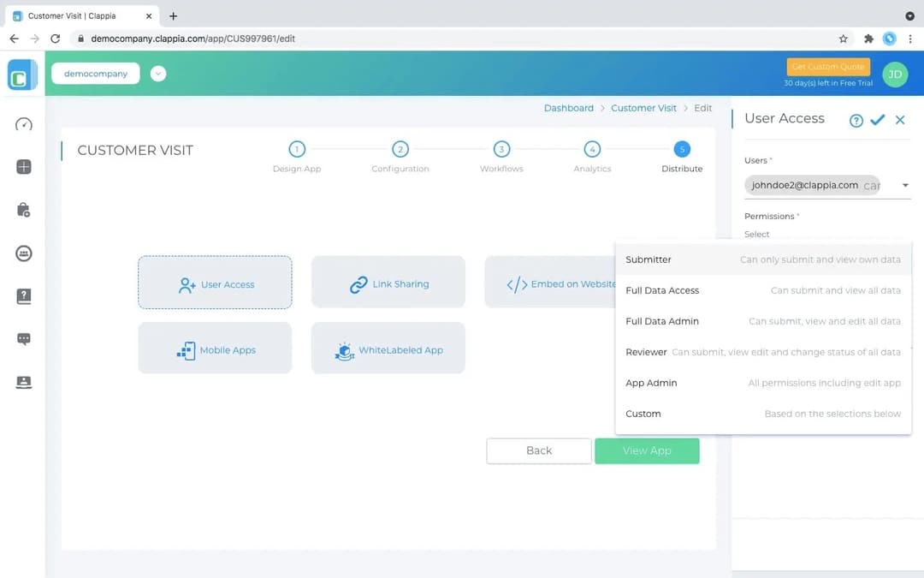Select the workplace users icon in sidebar
Image resolution: width=924 pixels, height=578 pixels.
click(22, 253)
